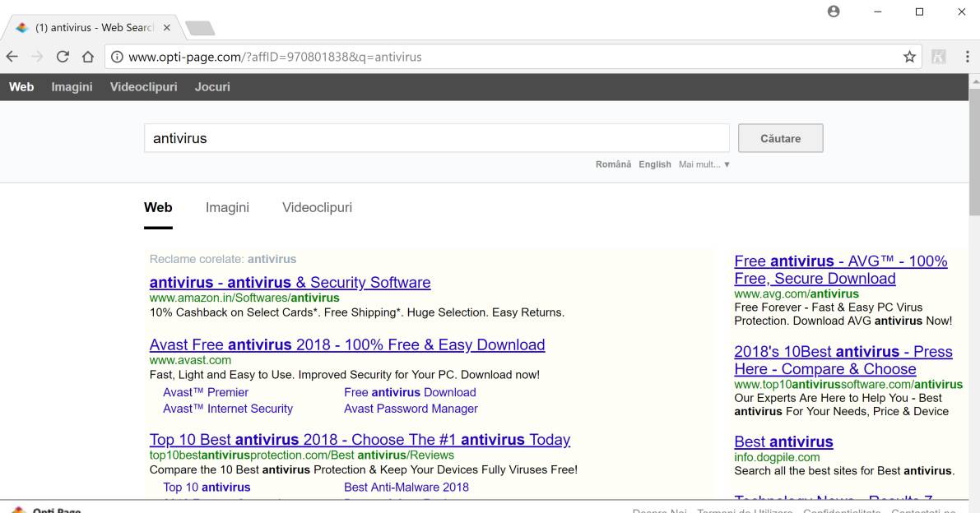Select the English language link
Viewport: 980px width, 513px height.
pos(654,164)
